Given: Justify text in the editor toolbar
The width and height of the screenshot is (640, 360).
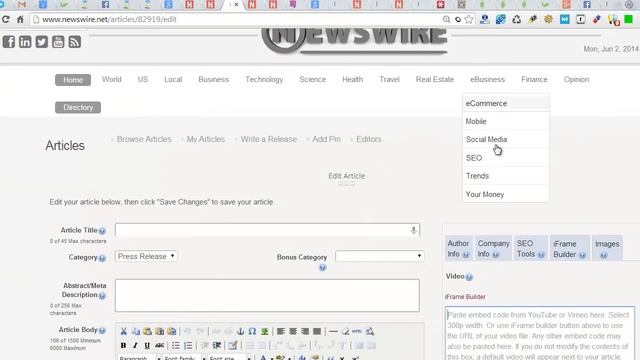Looking at the screenshot, I should (317, 331).
